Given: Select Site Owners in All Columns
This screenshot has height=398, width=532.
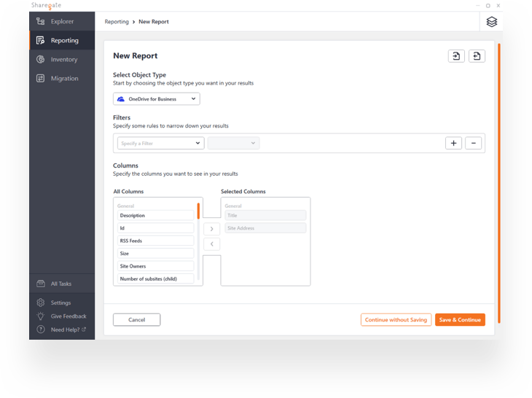Looking at the screenshot, I should tap(156, 266).
